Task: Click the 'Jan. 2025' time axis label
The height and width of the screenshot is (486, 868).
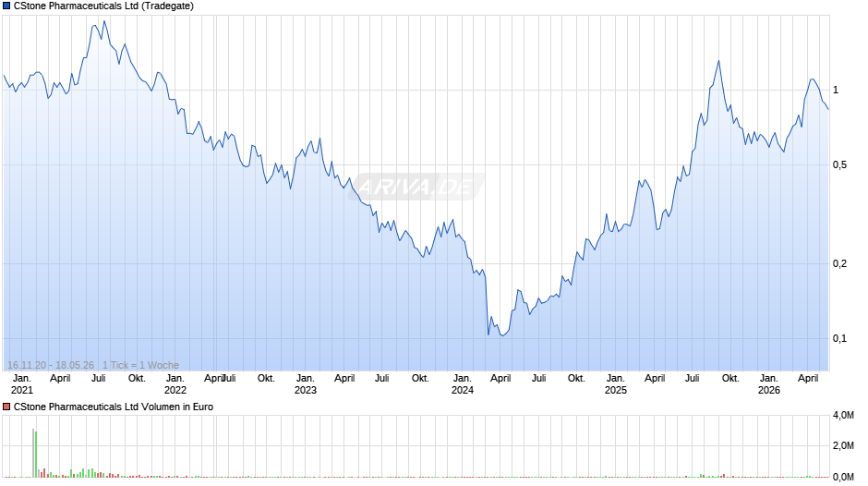Action: pyautogui.click(x=616, y=384)
